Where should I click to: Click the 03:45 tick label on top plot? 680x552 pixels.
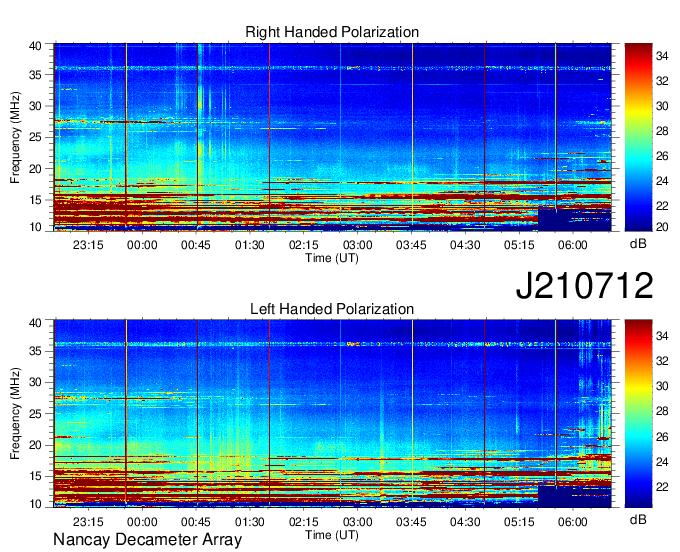[x=411, y=245]
